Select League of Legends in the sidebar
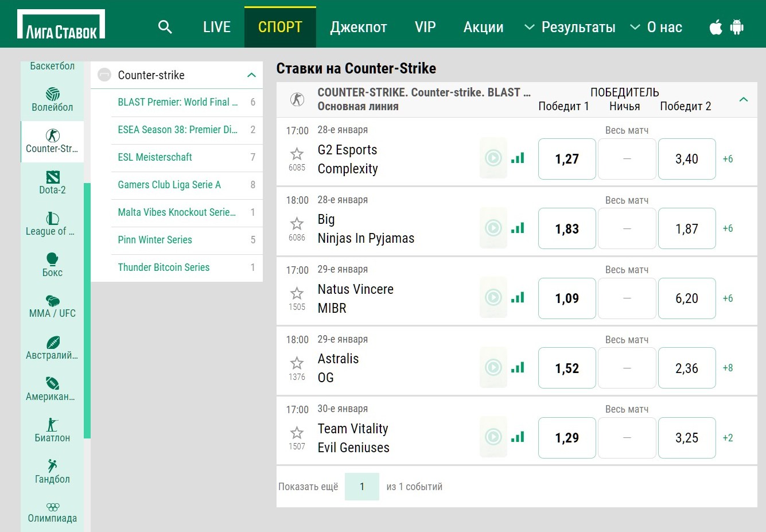 point(52,224)
